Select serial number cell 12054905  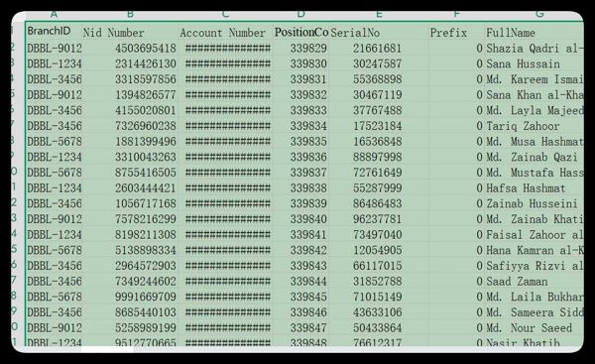(379, 251)
